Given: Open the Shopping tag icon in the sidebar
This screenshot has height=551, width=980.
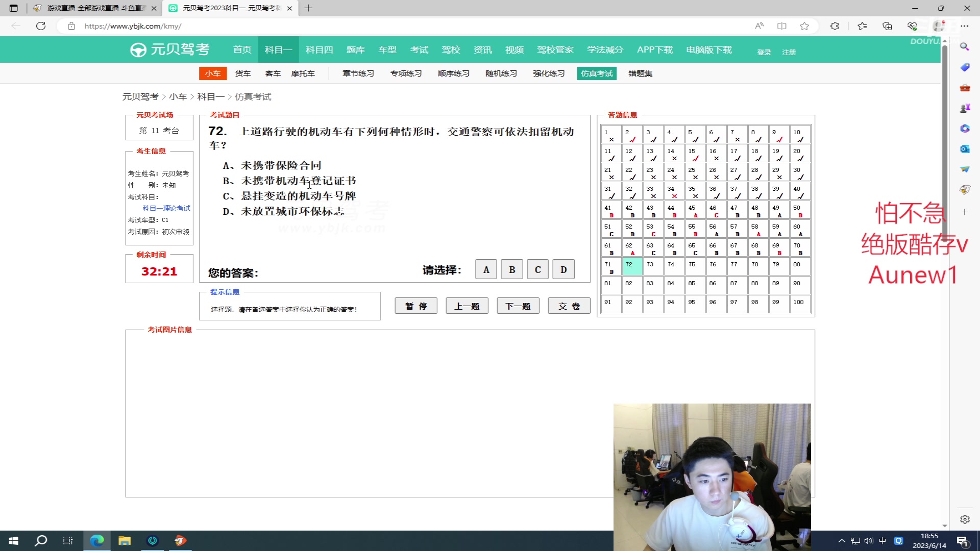Looking at the screenshot, I should pyautogui.click(x=965, y=67).
